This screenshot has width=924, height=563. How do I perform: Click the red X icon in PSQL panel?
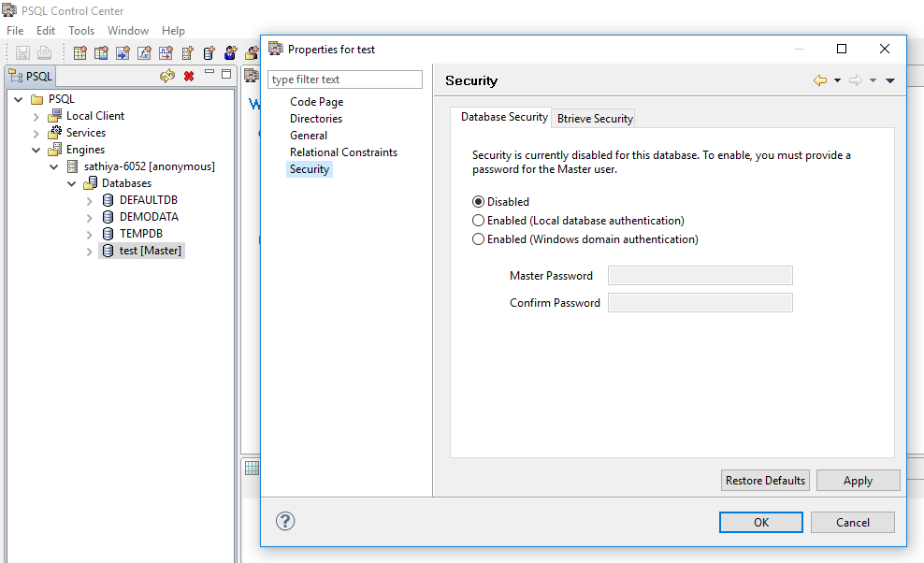point(189,76)
